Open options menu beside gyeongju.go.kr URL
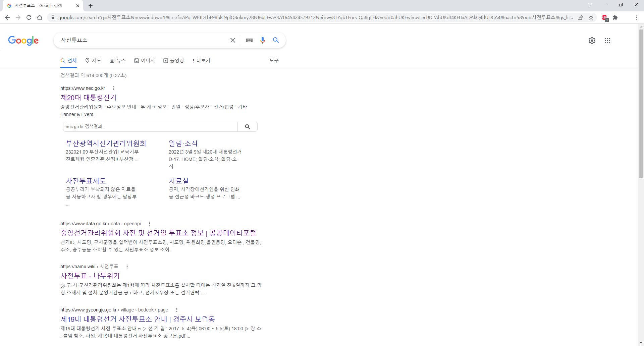 177,310
